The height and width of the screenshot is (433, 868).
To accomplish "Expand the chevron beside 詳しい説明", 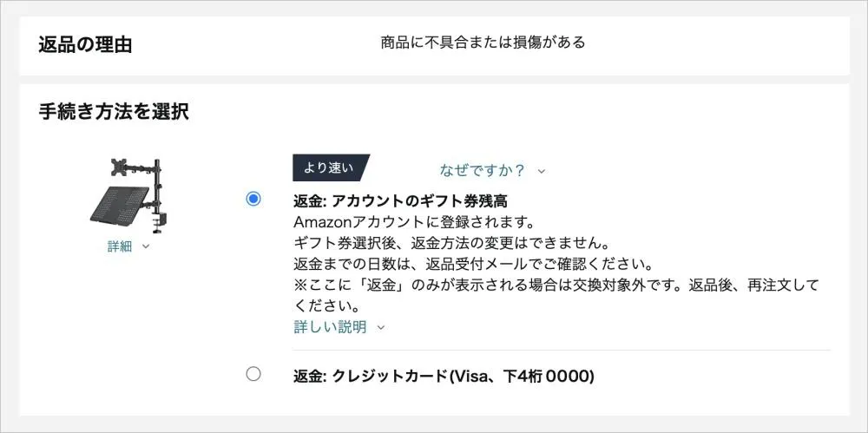I will coord(381,328).
